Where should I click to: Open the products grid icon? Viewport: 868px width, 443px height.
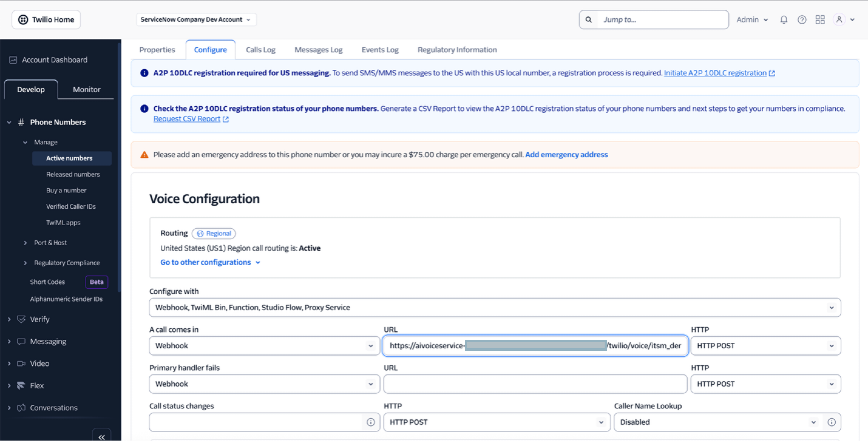coord(820,20)
